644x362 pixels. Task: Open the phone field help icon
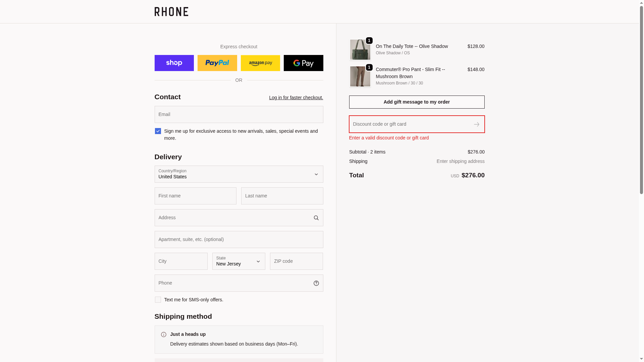click(x=316, y=283)
